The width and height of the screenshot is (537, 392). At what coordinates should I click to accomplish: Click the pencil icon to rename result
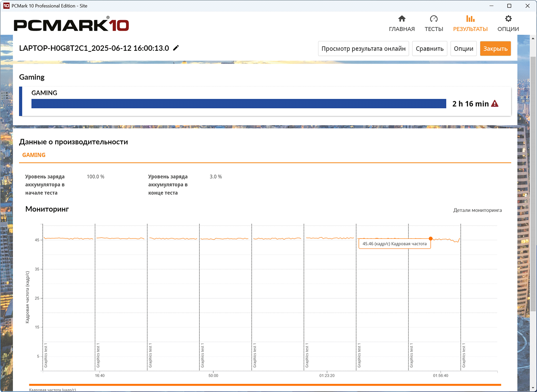(x=176, y=48)
